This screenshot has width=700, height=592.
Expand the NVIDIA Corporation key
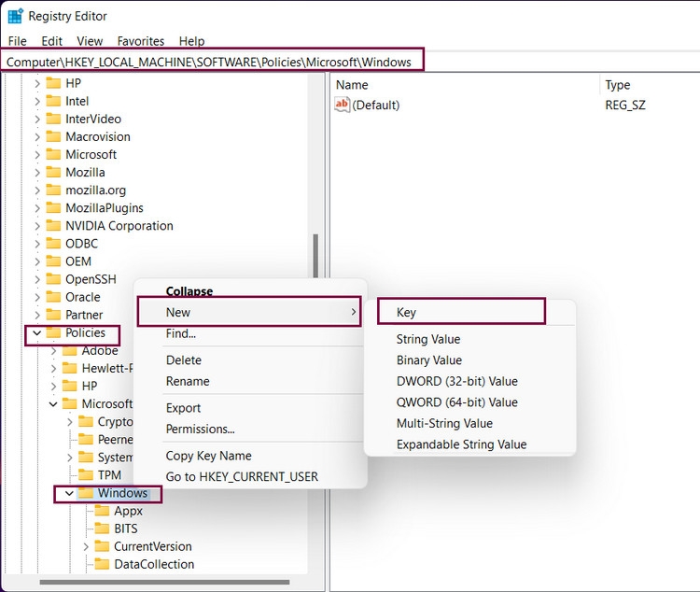click(x=37, y=227)
